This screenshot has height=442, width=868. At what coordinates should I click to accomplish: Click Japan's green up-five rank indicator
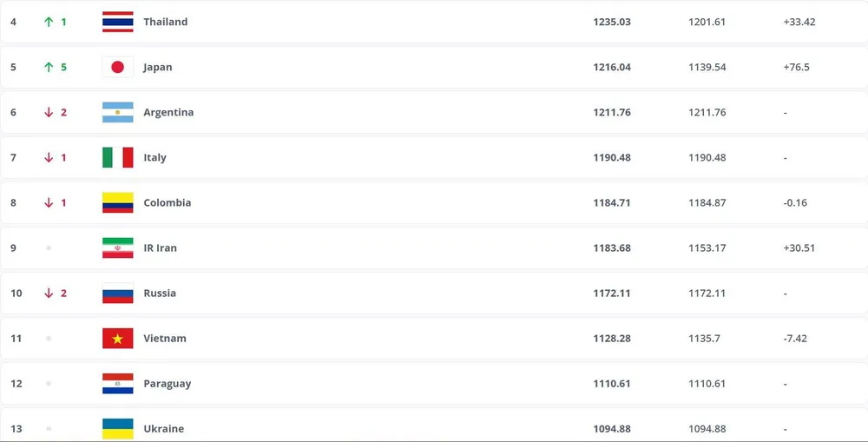56,67
